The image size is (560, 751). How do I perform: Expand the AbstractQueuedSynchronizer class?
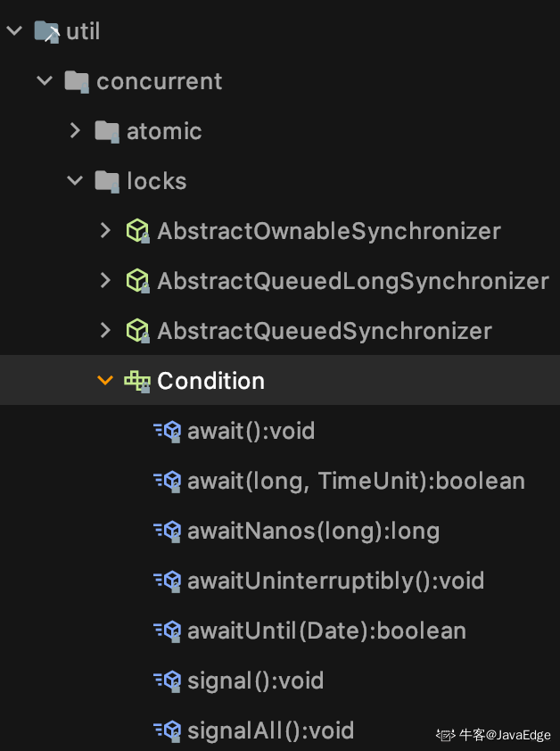pyautogui.click(x=104, y=330)
